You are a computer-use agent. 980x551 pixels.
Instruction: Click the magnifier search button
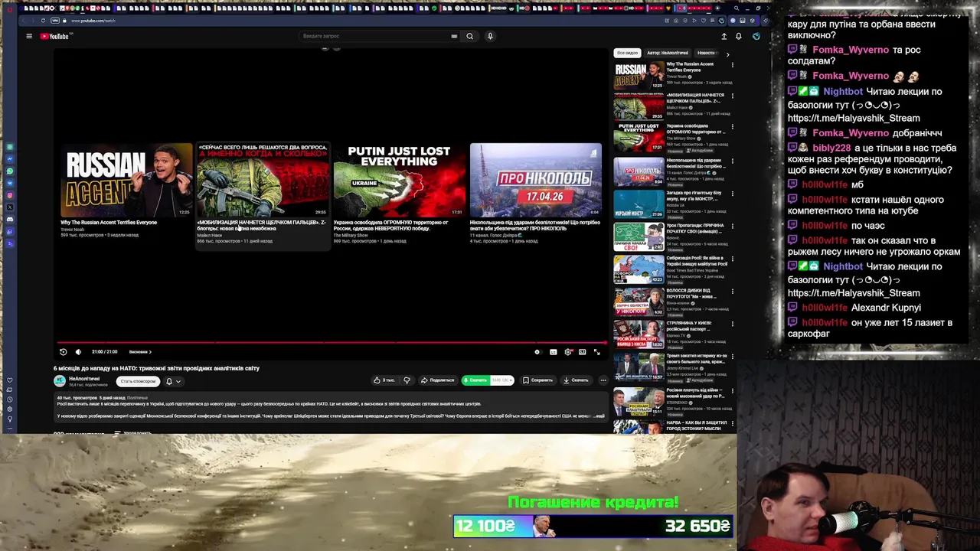(x=470, y=36)
